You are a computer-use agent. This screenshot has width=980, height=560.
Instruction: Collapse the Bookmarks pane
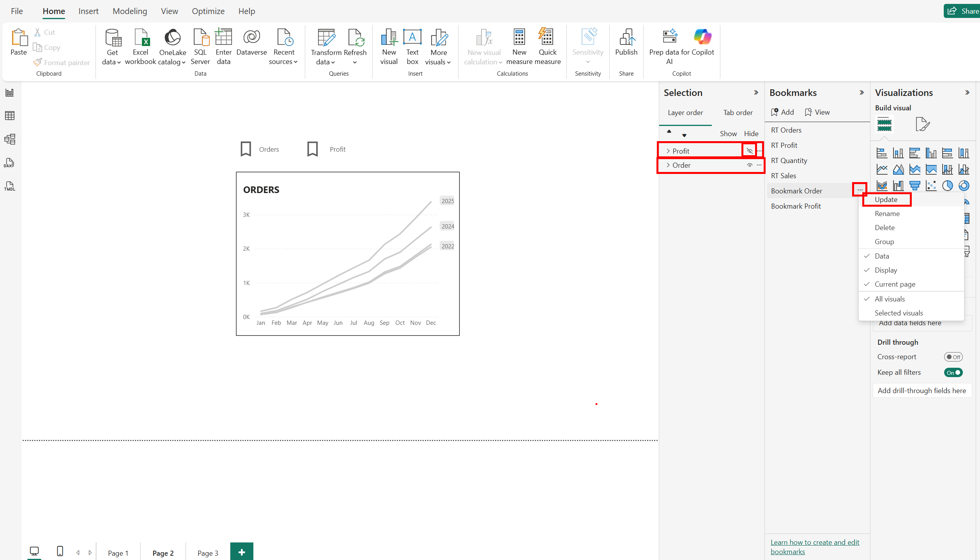point(862,92)
